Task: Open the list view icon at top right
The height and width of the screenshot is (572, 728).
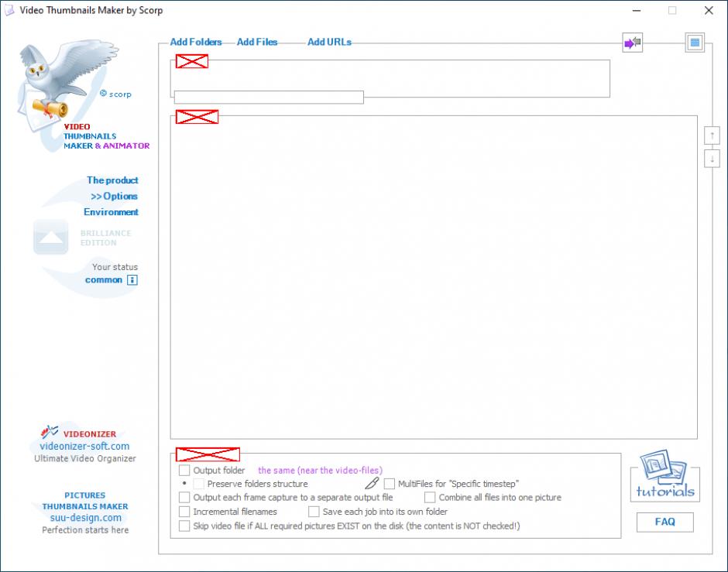Action: coord(695,43)
